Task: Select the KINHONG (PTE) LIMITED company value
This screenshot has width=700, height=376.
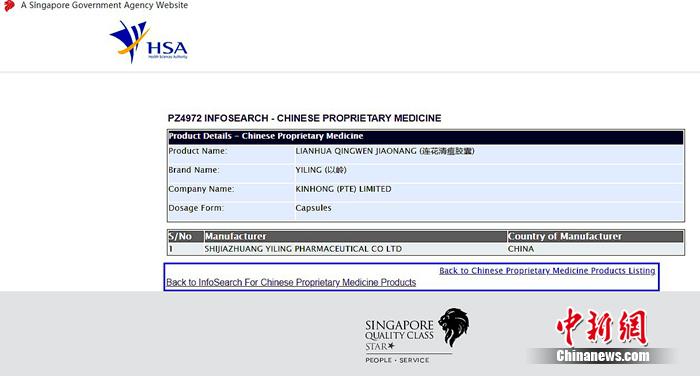Action: click(x=343, y=189)
